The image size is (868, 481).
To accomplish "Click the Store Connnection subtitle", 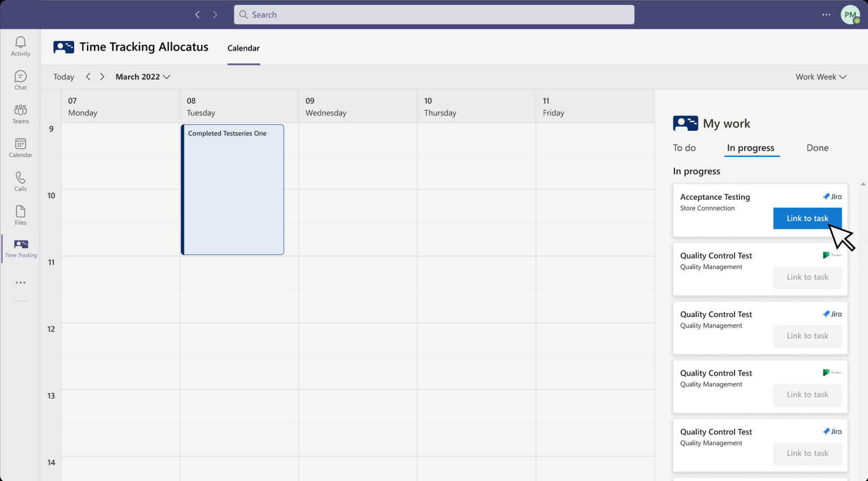I will pos(707,208).
